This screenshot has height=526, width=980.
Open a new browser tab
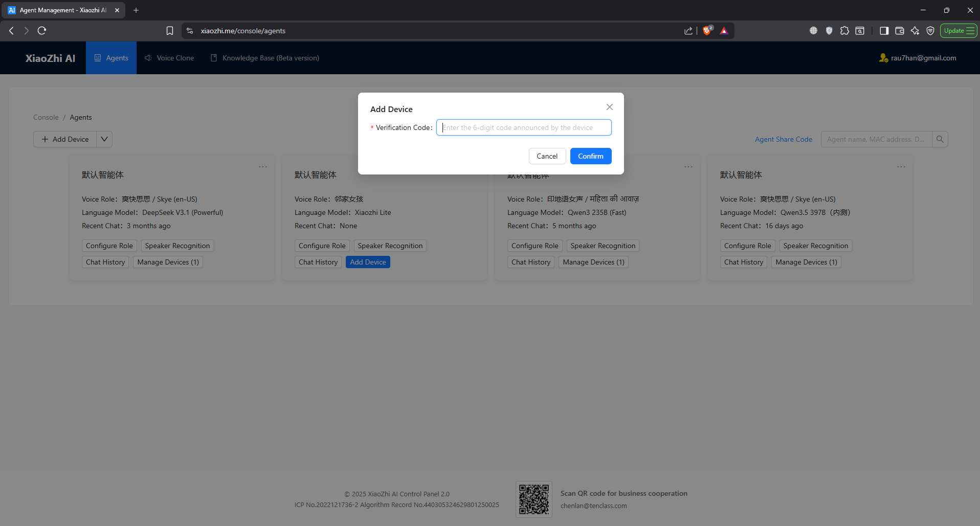(136, 10)
